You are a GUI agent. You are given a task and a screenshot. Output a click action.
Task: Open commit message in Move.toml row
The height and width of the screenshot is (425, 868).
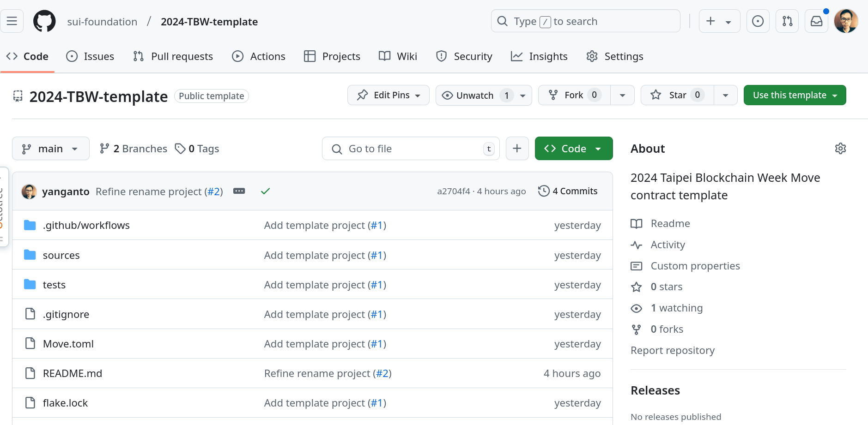click(315, 344)
